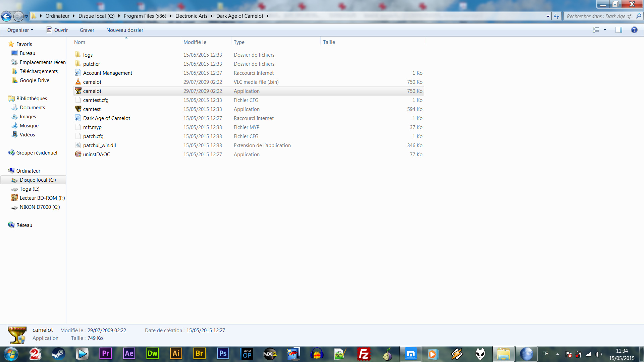Image resolution: width=644 pixels, height=362 pixels.
Task: Open the Windows Start button
Action: click(11, 354)
